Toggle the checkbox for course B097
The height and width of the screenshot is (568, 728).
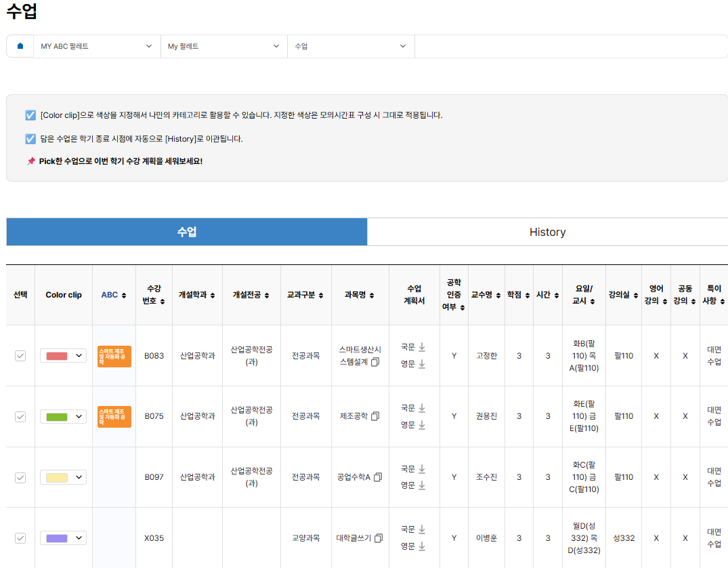[20, 477]
